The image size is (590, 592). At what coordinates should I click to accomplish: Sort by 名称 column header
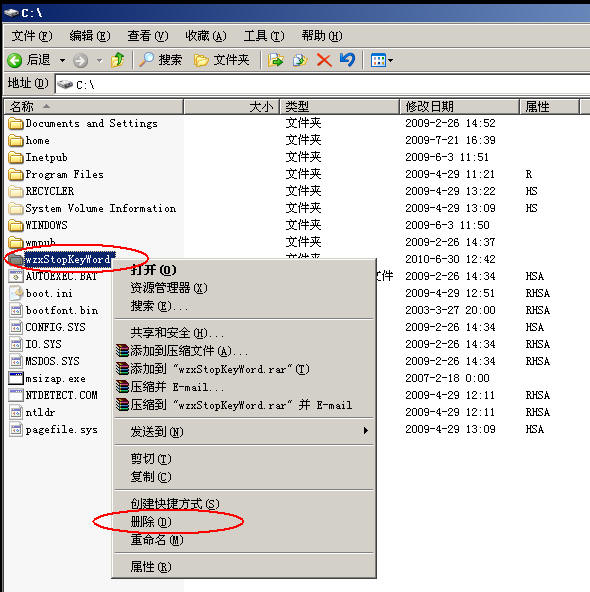pyautogui.click(x=94, y=106)
